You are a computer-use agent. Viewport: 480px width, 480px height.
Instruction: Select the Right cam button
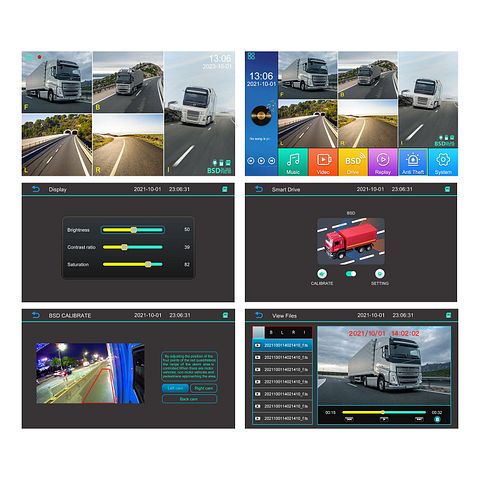[204, 388]
